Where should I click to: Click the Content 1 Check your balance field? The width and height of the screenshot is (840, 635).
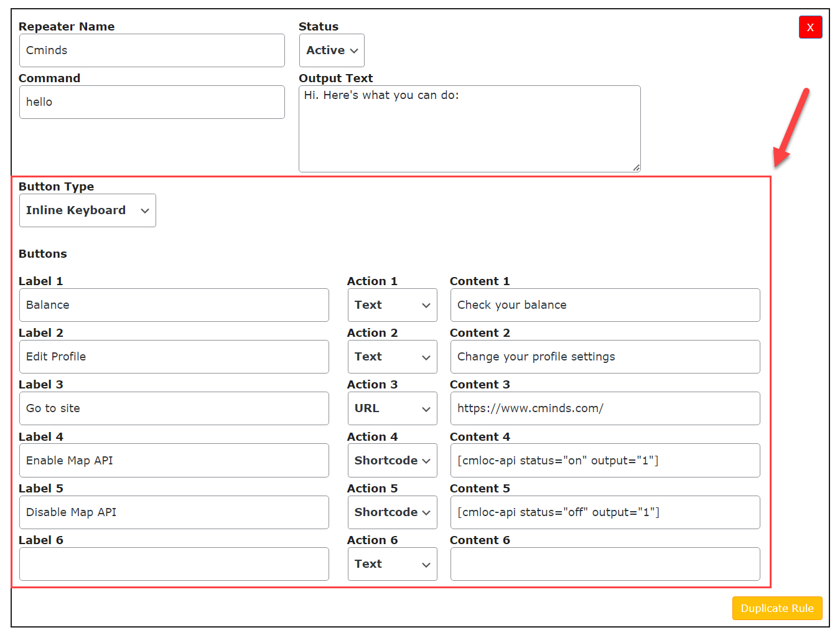(605, 305)
